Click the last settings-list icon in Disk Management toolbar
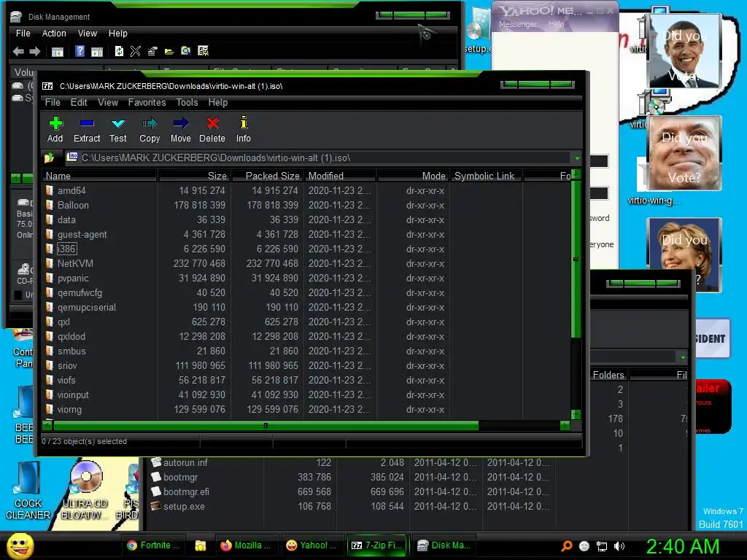Image resolution: width=747 pixels, height=560 pixels. point(203,51)
